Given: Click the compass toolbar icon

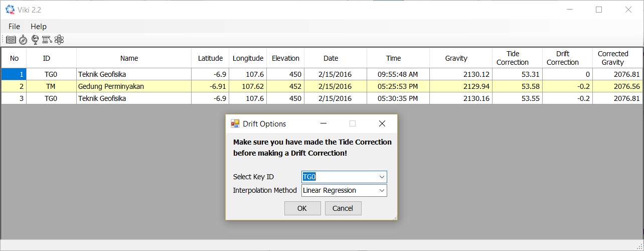Looking at the screenshot, I should (x=23, y=40).
